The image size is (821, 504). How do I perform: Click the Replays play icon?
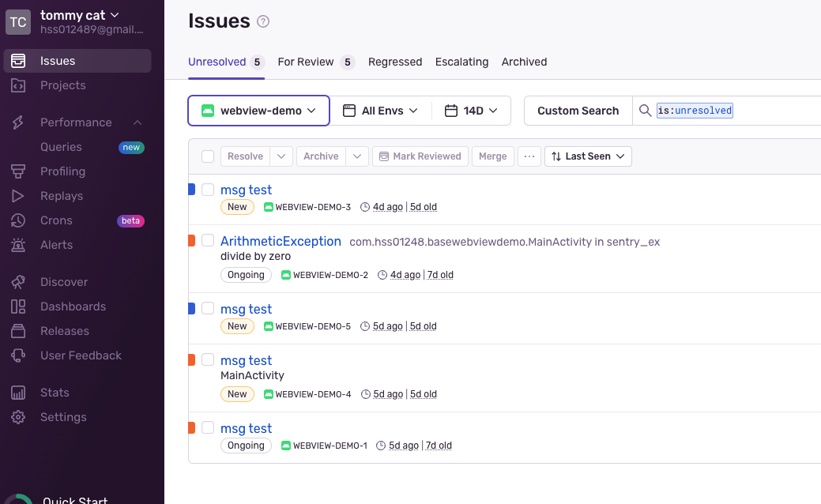click(x=18, y=196)
